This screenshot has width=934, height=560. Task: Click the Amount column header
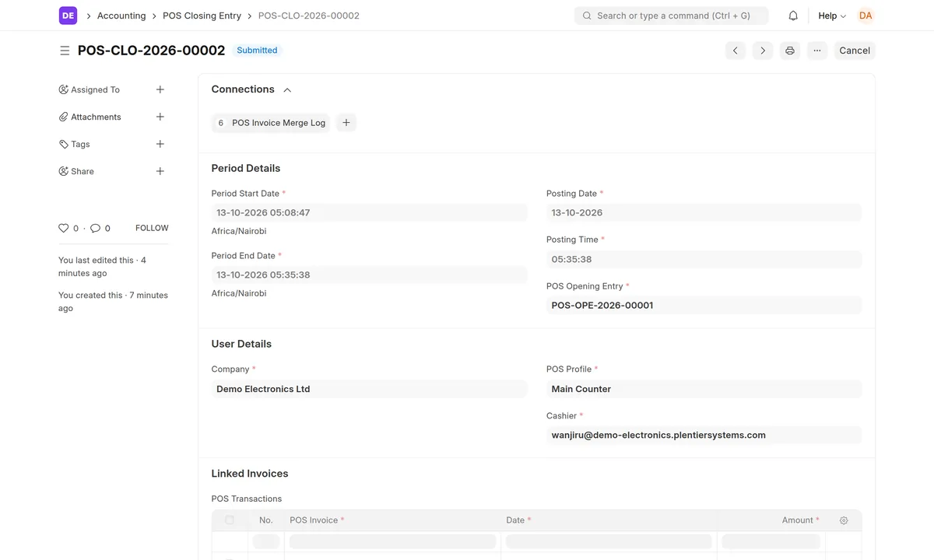pyautogui.click(x=771, y=520)
